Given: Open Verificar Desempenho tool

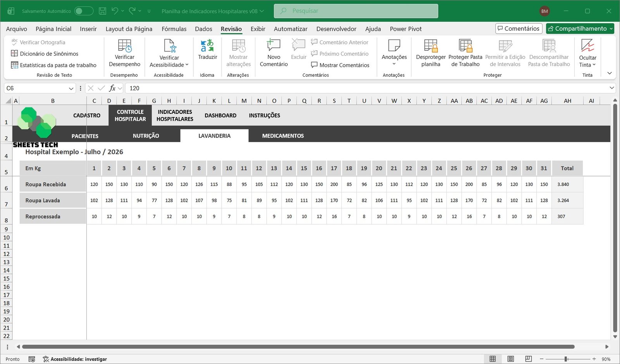Looking at the screenshot, I should click(124, 46).
